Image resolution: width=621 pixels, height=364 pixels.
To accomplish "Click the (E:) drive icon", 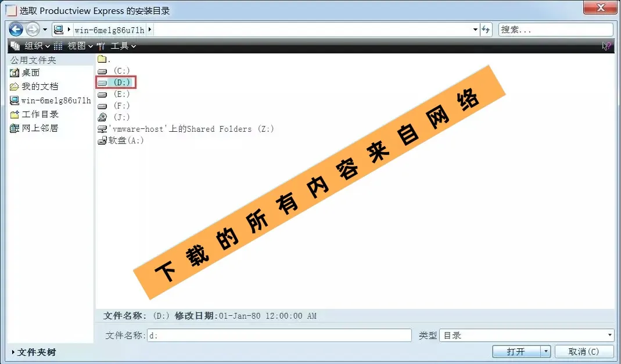I will [x=102, y=95].
